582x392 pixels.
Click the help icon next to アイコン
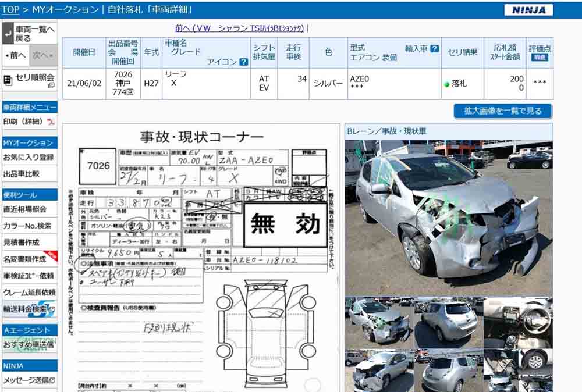coord(243,62)
